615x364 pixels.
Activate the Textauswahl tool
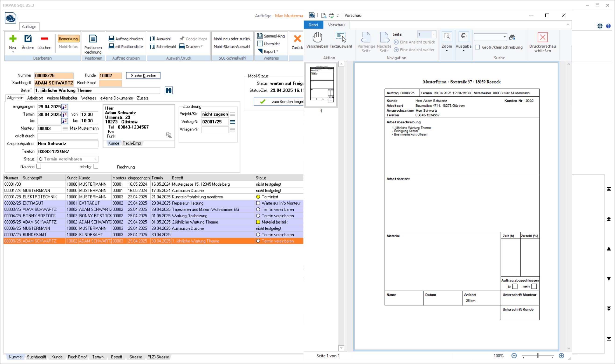[x=341, y=37]
